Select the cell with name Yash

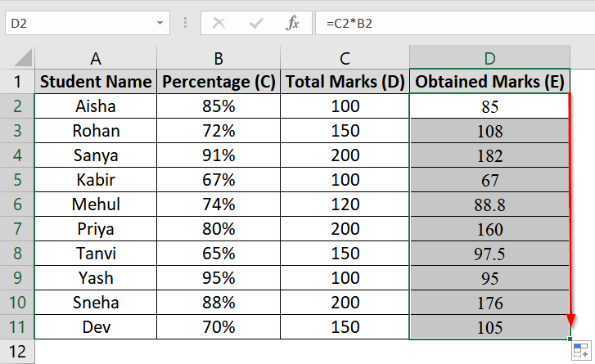point(96,277)
